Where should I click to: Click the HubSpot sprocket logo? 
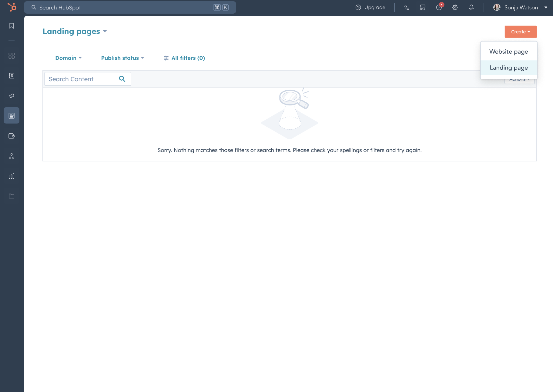12,7
